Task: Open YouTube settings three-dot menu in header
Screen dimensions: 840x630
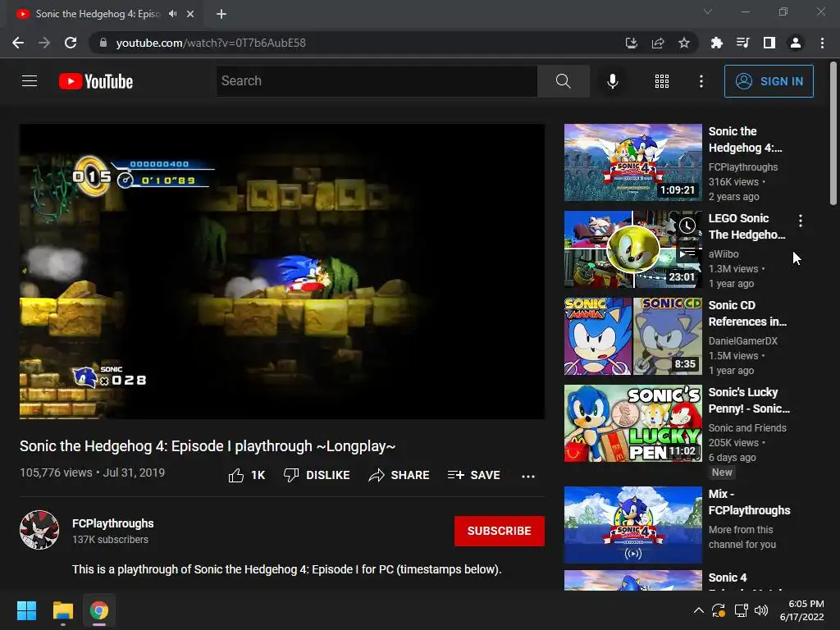Action: pos(701,81)
